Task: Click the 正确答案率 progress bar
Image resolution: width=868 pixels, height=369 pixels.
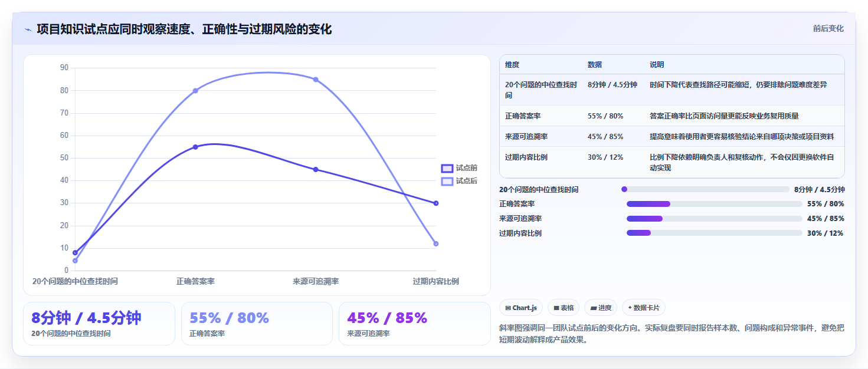Action: click(x=715, y=204)
